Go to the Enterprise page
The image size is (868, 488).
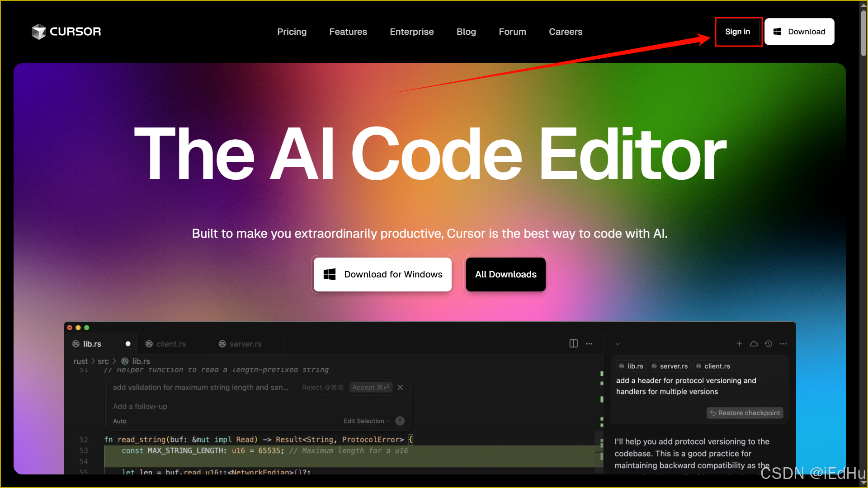point(412,32)
